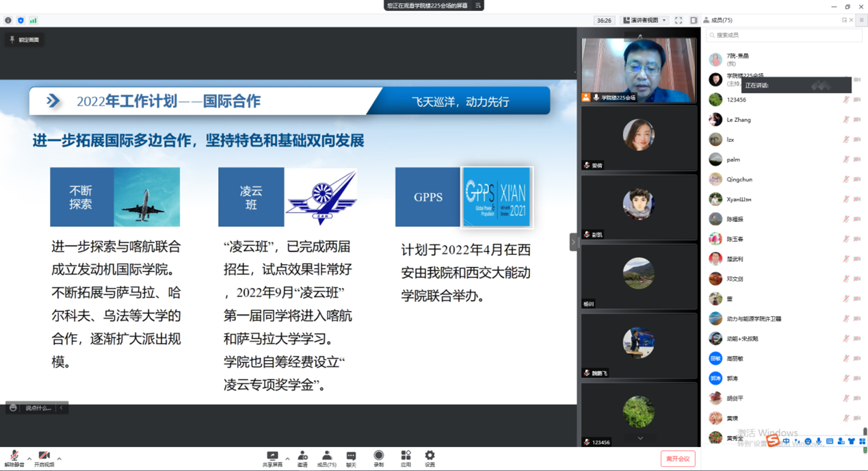Image resolution: width=868 pixels, height=471 pixels.
Task: Start recording with the 录制 icon
Action: (x=378, y=458)
